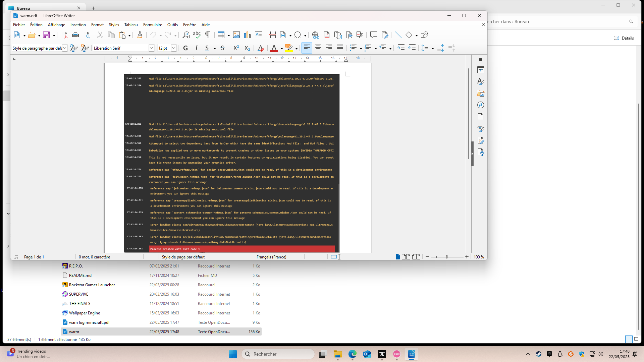Click the taskbar Rechercher search box
This screenshot has width=644, height=362.
pos(278,354)
